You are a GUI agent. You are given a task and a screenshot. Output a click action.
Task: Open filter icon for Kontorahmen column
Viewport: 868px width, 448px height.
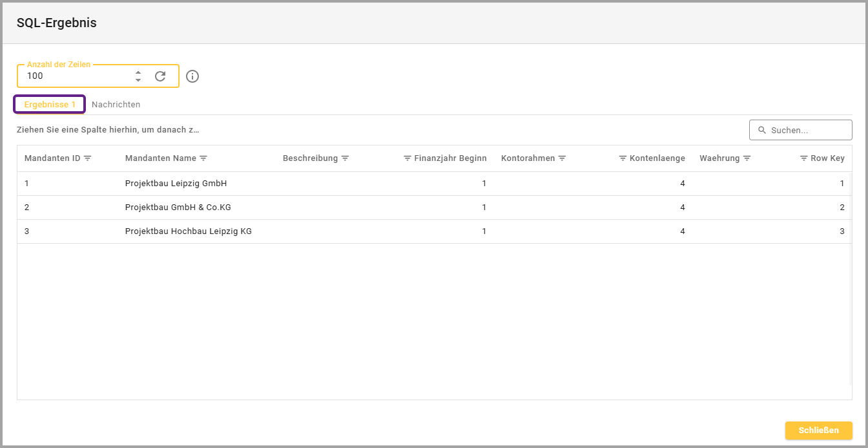coord(562,158)
